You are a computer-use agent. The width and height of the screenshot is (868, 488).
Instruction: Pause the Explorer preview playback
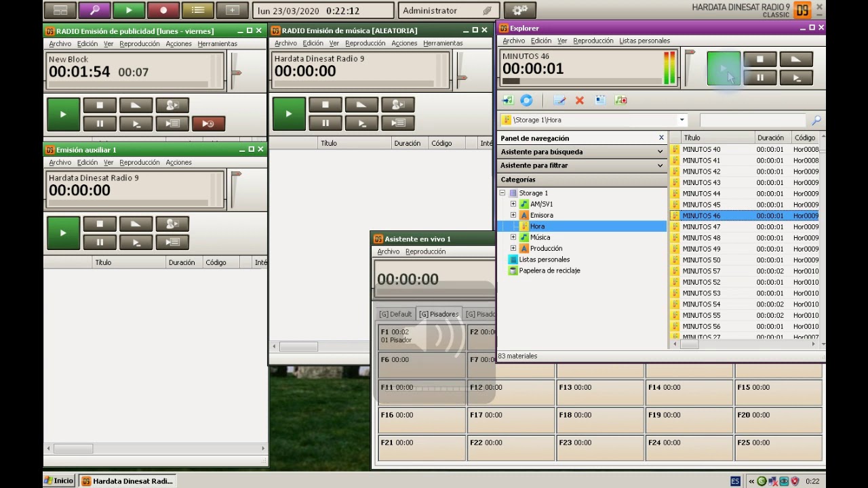click(x=759, y=78)
